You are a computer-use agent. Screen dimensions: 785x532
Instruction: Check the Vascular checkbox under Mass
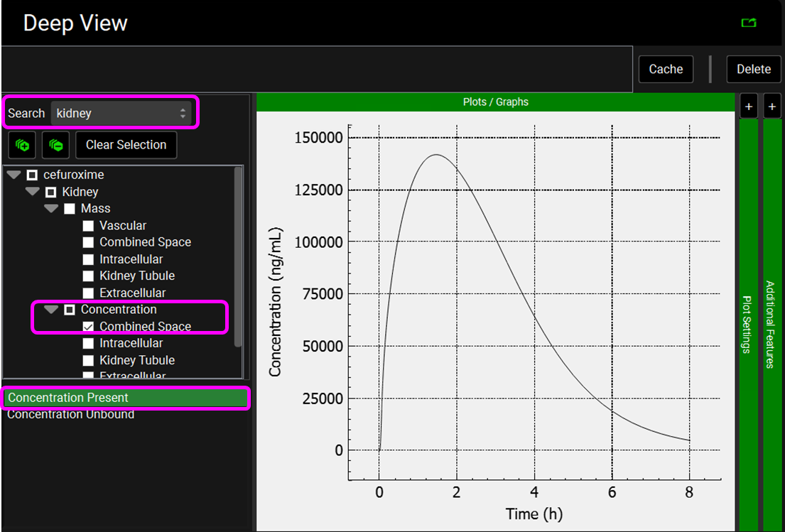(x=88, y=226)
